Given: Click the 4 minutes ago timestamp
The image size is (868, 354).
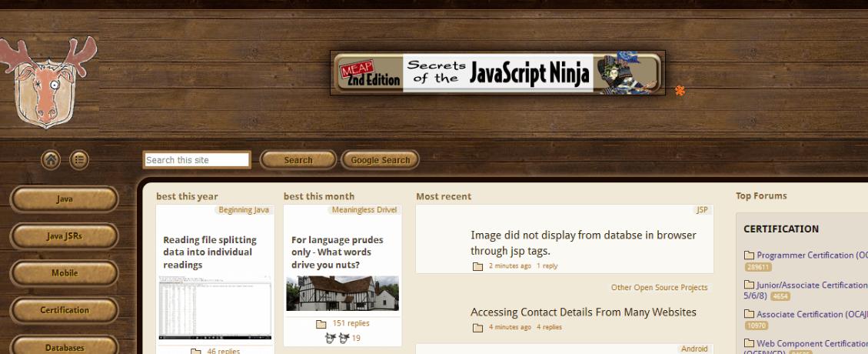Looking at the screenshot, I should pyautogui.click(x=510, y=327).
